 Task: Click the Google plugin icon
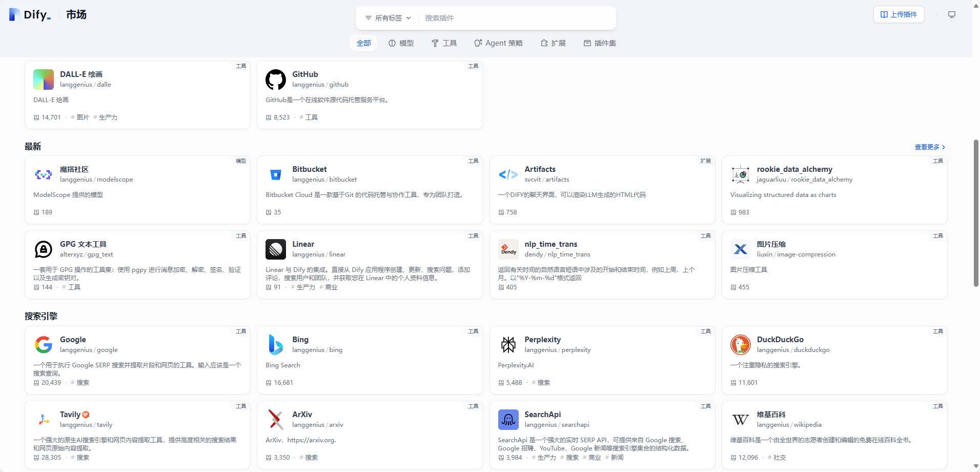pyautogui.click(x=43, y=345)
